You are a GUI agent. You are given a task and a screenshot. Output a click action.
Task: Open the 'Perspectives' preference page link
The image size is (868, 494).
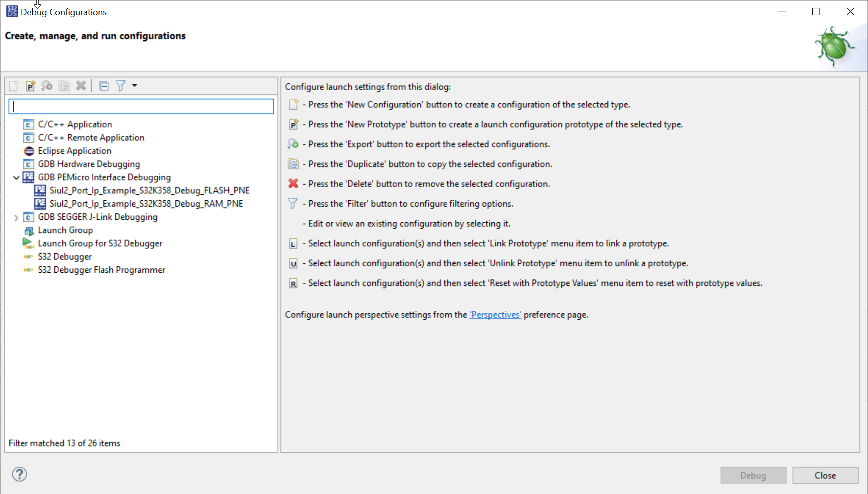(x=495, y=315)
